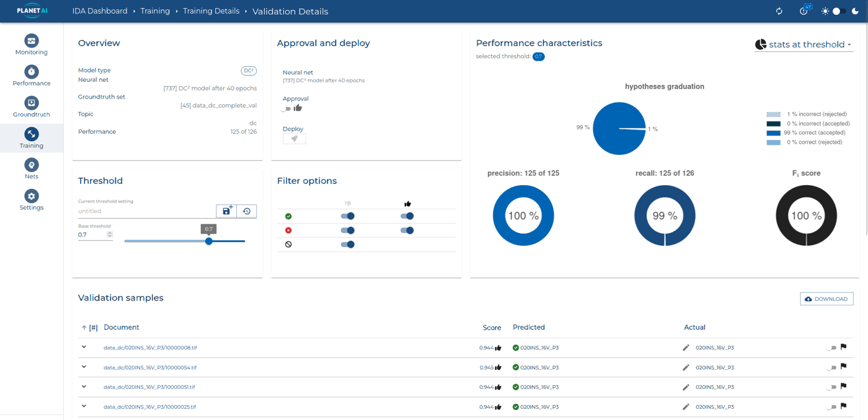868x420 pixels.
Task: Toggle the Approval switch
Action: (x=286, y=108)
